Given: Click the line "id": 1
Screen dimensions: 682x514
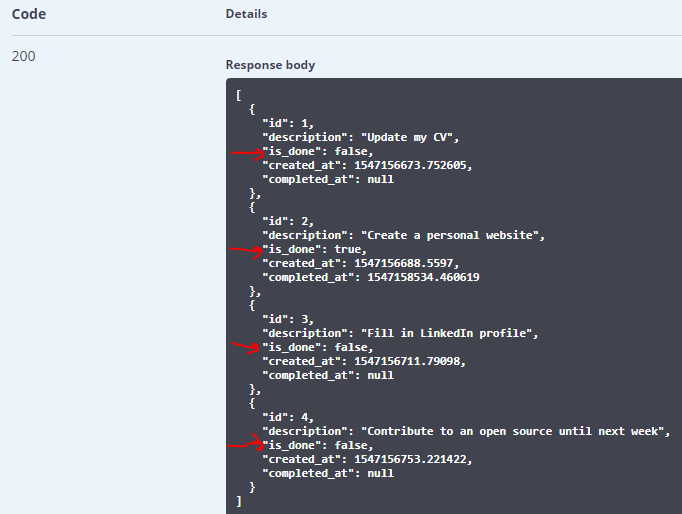Looking at the screenshot, I should coord(288,123).
